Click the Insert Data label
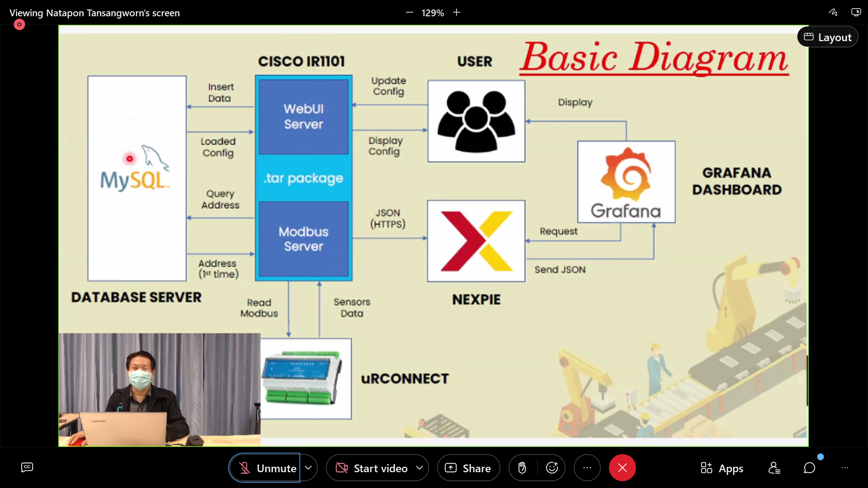 pyautogui.click(x=221, y=93)
